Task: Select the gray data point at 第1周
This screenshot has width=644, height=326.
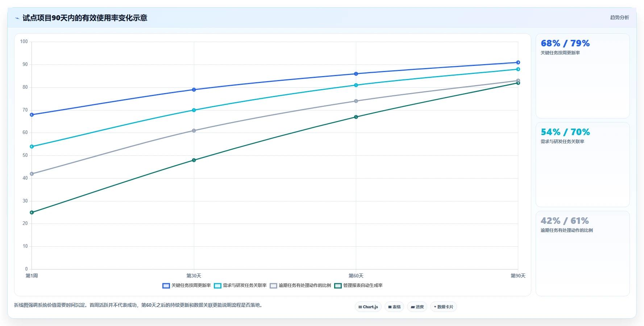Action: (x=32, y=174)
